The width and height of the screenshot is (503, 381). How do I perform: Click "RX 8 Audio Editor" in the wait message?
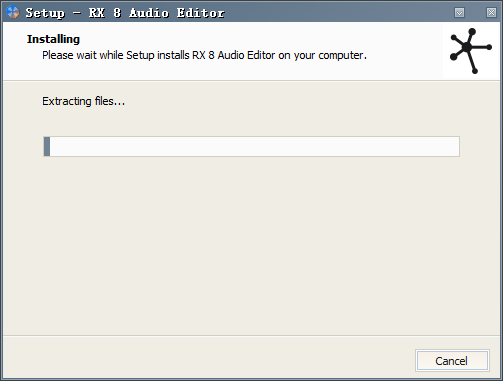pyautogui.click(x=234, y=55)
